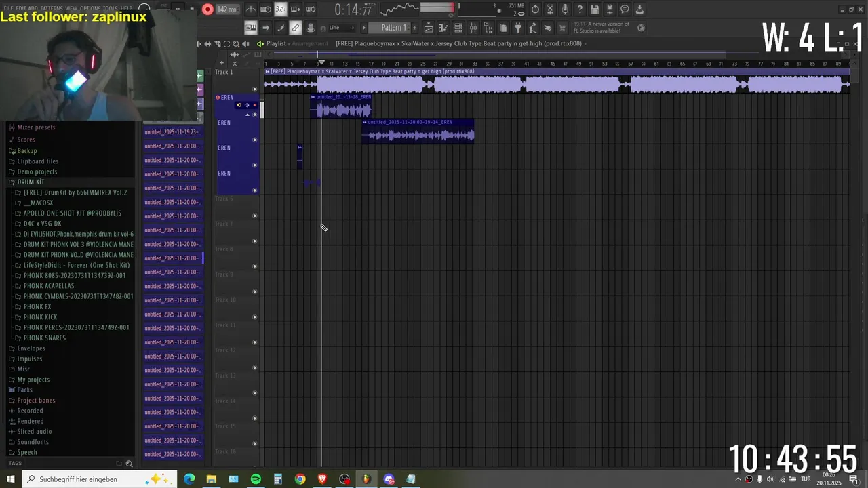This screenshot has width=868, height=488.
Task: Toggle blend recording overdub button
Action: (296, 9)
